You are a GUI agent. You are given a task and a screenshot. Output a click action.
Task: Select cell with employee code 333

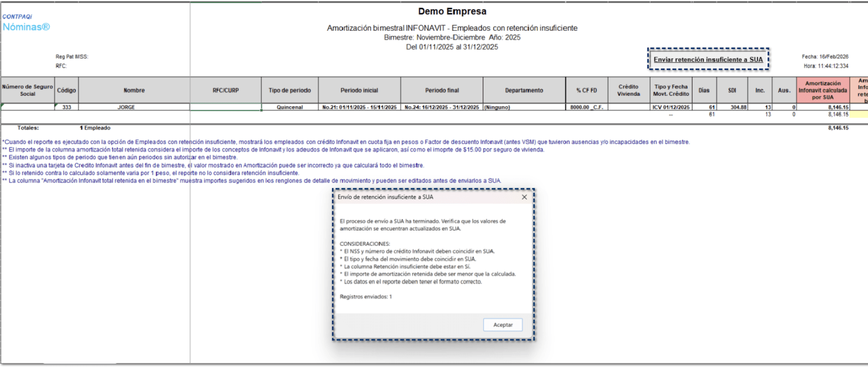click(x=66, y=108)
